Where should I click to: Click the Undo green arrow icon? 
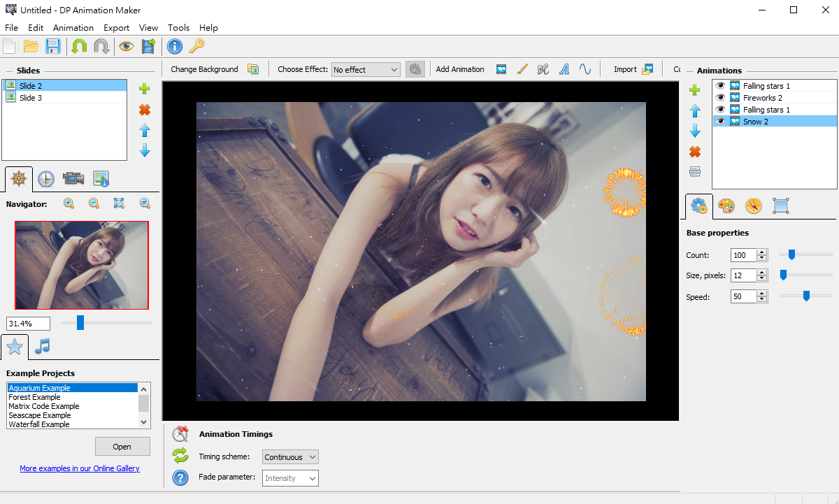79,47
